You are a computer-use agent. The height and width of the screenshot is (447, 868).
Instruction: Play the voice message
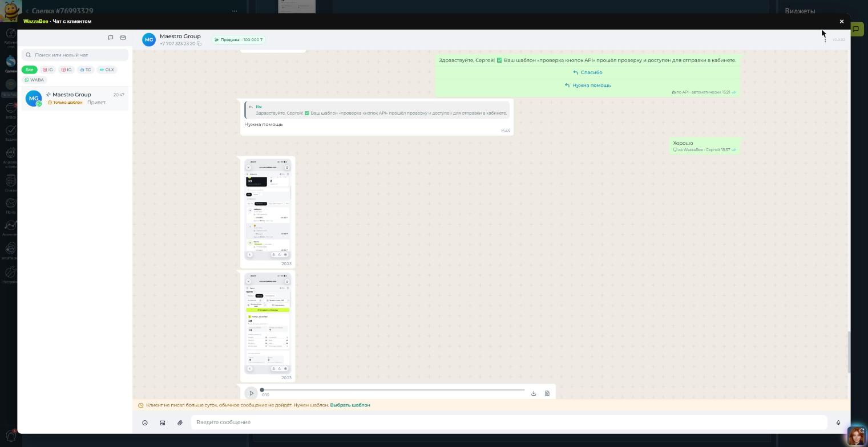click(251, 393)
